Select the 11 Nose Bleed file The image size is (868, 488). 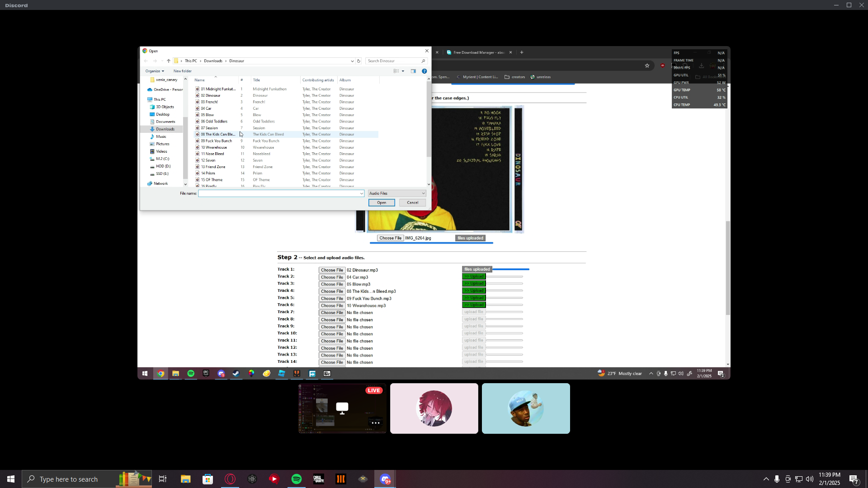[212, 154]
